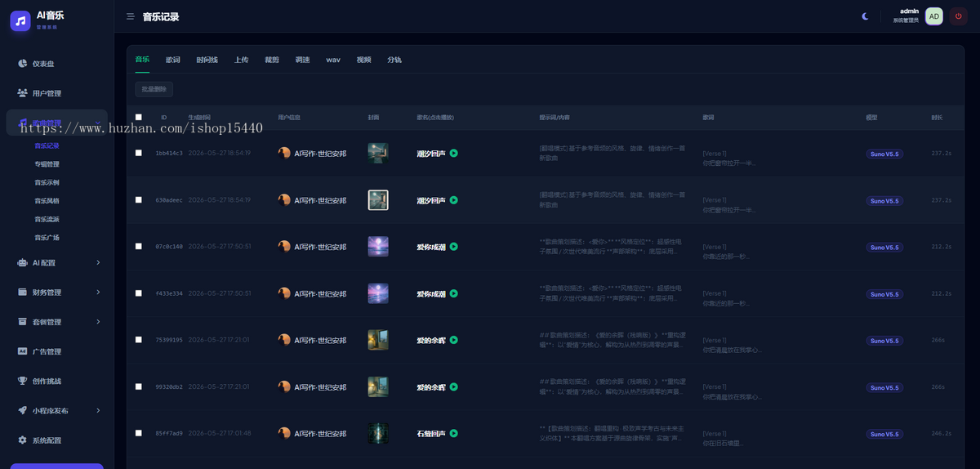Switch to the 时间线 tab
The height and width of the screenshot is (469, 980).
click(x=207, y=60)
